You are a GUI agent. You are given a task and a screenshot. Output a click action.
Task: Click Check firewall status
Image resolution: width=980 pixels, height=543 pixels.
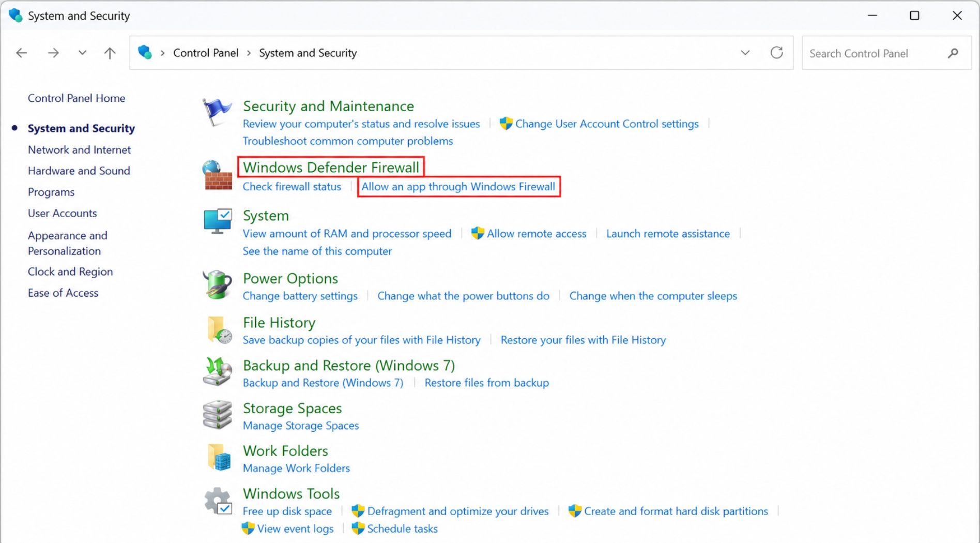pyautogui.click(x=292, y=187)
